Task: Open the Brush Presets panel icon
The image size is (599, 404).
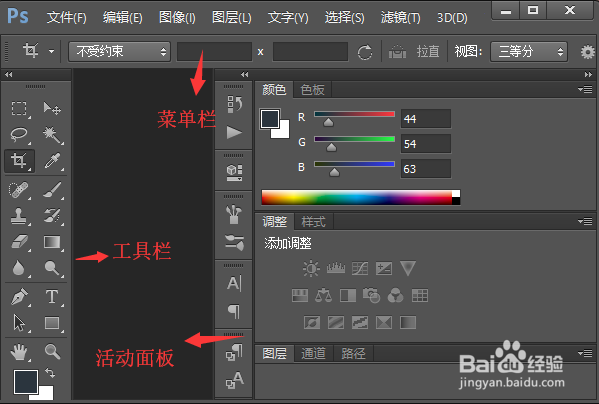Action: (234, 214)
